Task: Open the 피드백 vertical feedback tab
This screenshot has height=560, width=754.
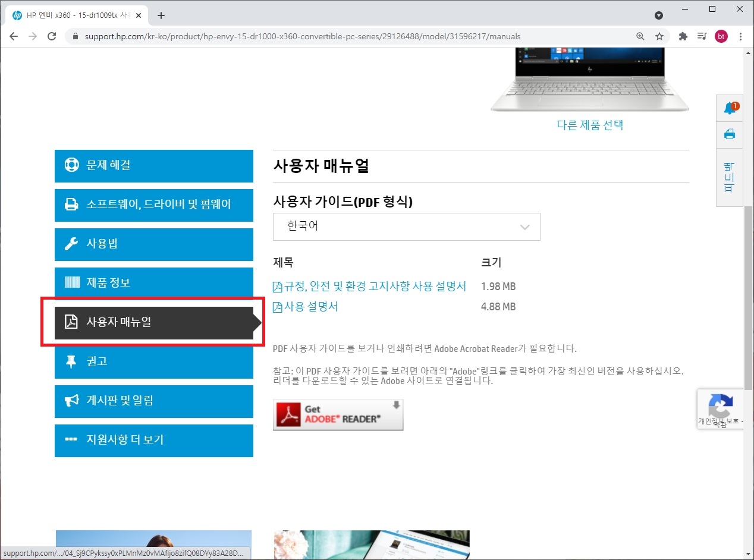Action: click(730, 177)
